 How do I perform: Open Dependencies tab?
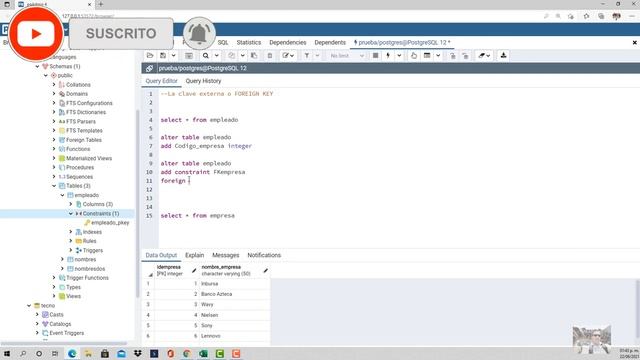[x=287, y=42]
